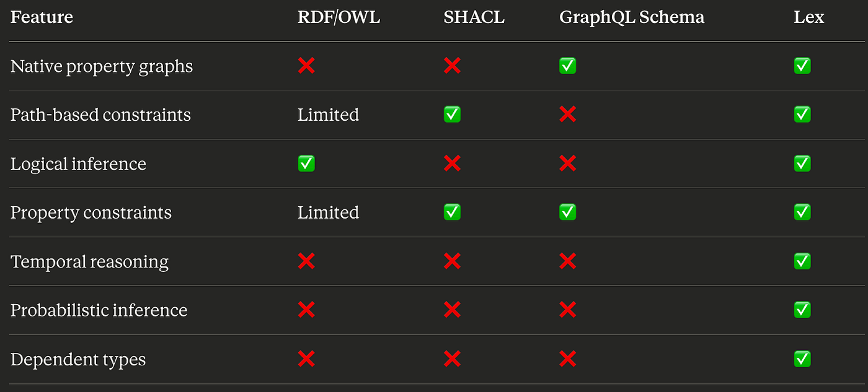Viewport: 868px width, 392px height.
Task: Click GraphQL Schema's green check for Property constraints
Action: [567, 212]
